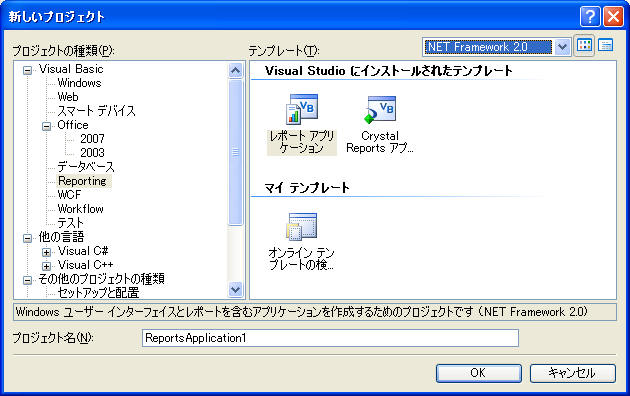The width and height of the screenshot is (630, 396).
Task: Select the データベース project type
Action: (86, 167)
